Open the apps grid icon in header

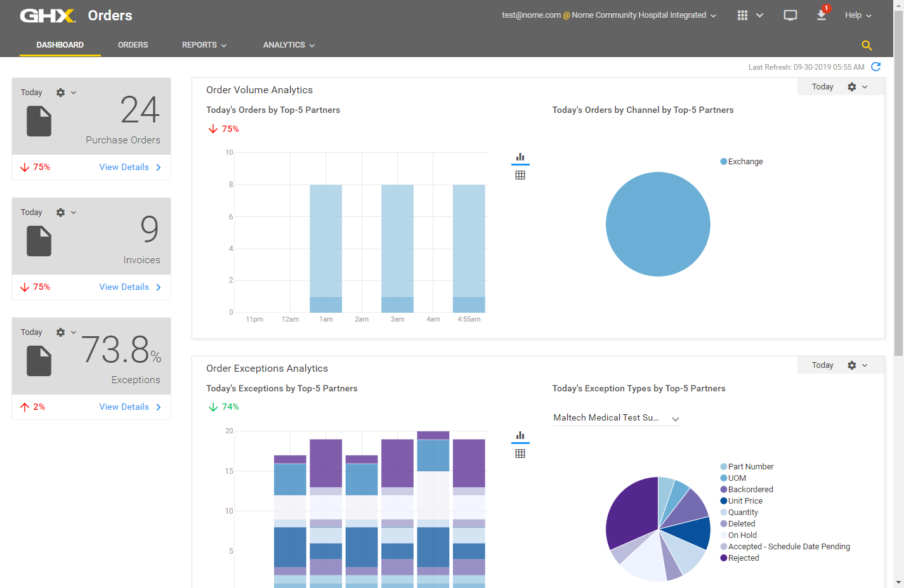(x=742, y=15)
